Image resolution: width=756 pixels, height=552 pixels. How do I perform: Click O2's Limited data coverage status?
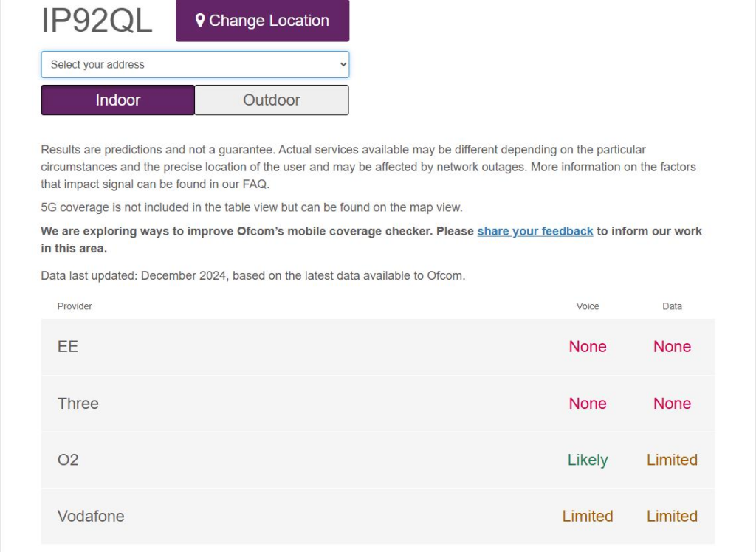pos(672,460)
